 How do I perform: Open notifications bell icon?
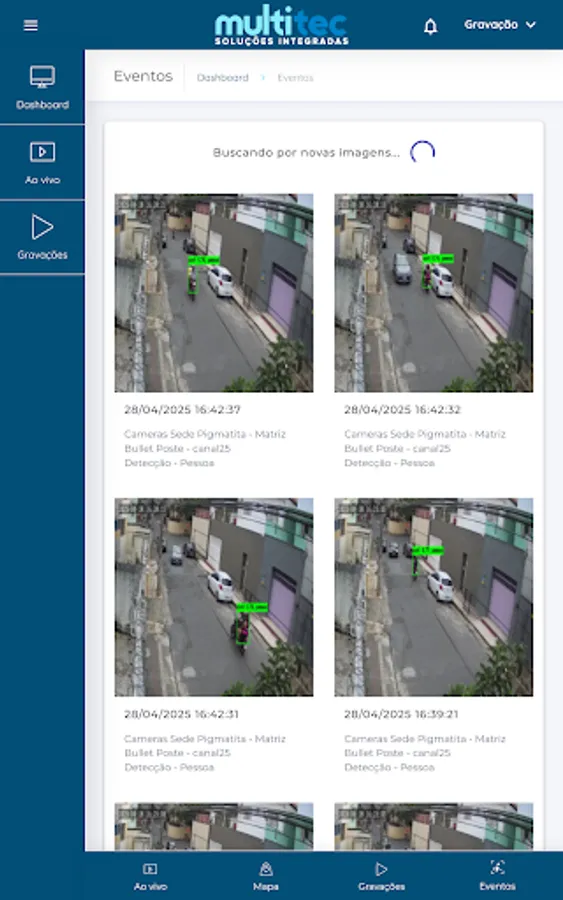point(430,26)
